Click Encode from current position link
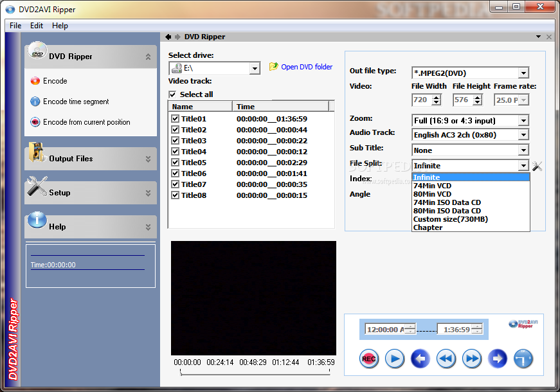 tap(86, 122)
